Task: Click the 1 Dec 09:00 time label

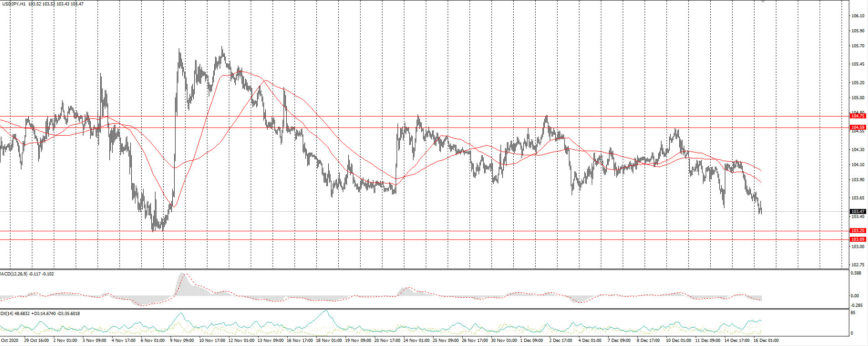Action: 532,341
